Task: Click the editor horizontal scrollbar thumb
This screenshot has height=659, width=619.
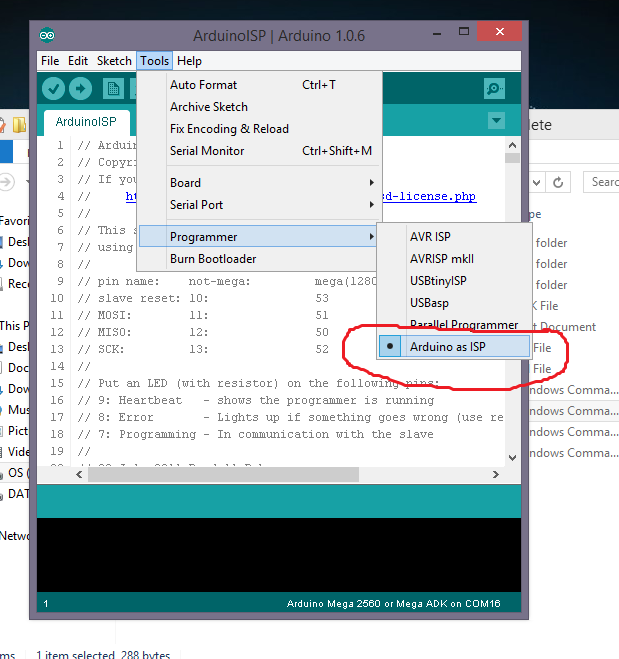Action: 223,474
